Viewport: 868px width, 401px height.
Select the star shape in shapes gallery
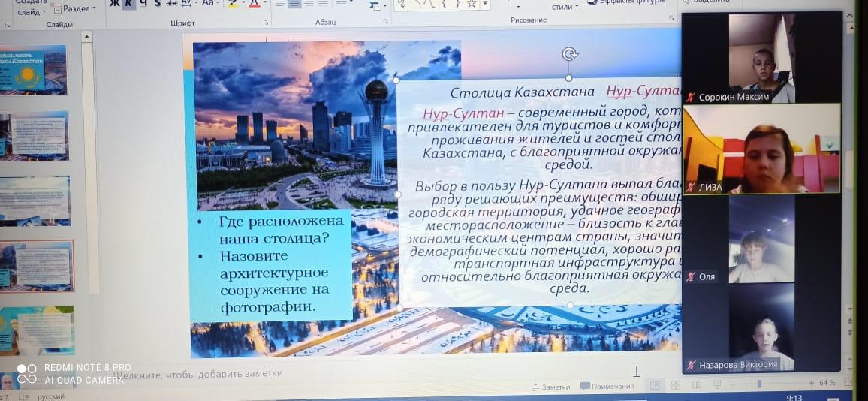(x=472, y=4)
